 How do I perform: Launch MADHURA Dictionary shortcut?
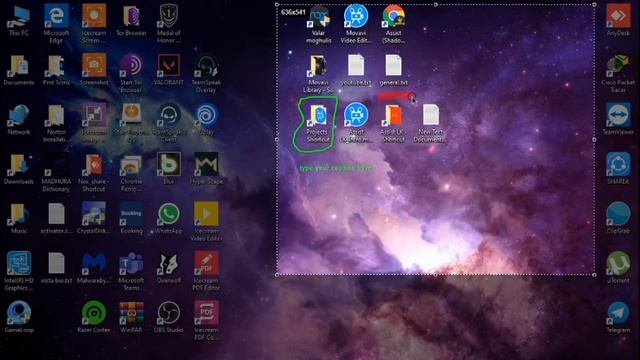click(56, 173)
